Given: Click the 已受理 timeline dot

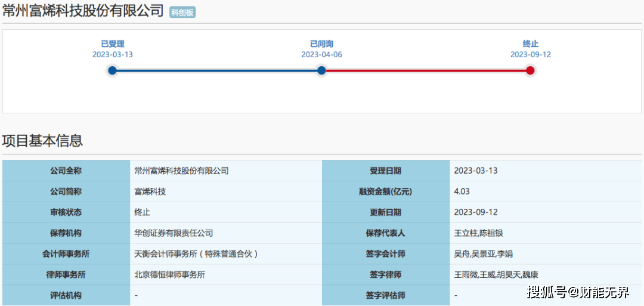Looking at the screenshot, I should tap(113, 70).
